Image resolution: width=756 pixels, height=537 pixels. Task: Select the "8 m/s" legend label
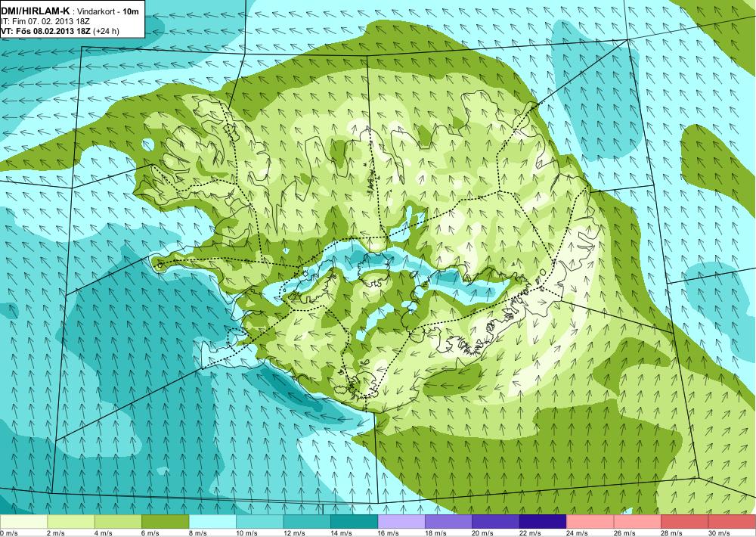197,533
